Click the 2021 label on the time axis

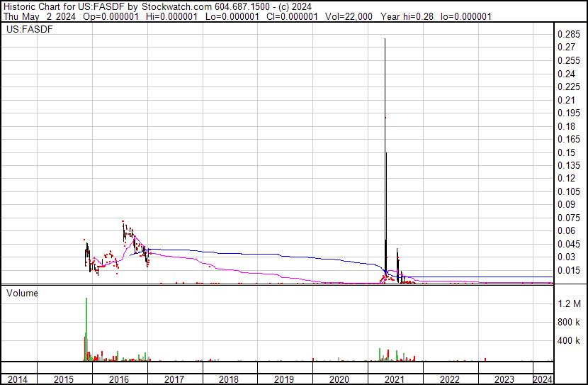pos(395,379)
